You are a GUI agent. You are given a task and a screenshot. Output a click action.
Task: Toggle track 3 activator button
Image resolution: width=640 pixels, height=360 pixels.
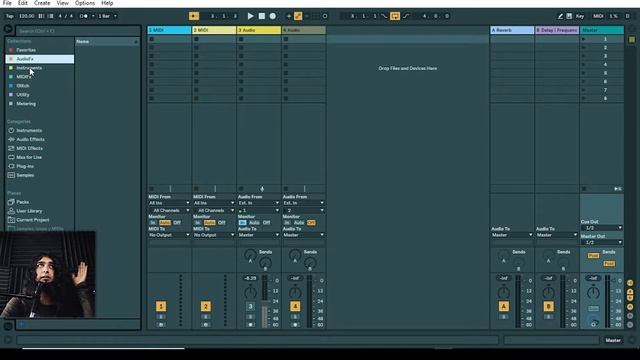[250, 307]
